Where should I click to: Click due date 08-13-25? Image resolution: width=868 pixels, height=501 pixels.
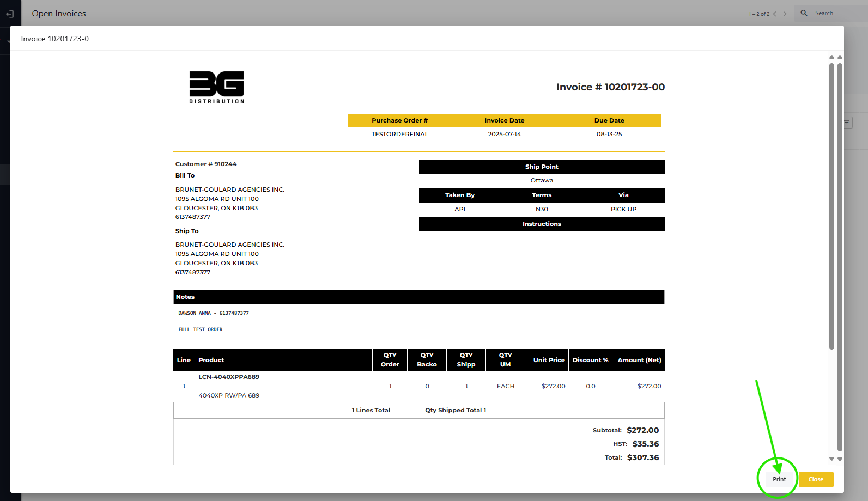(609, 134)
